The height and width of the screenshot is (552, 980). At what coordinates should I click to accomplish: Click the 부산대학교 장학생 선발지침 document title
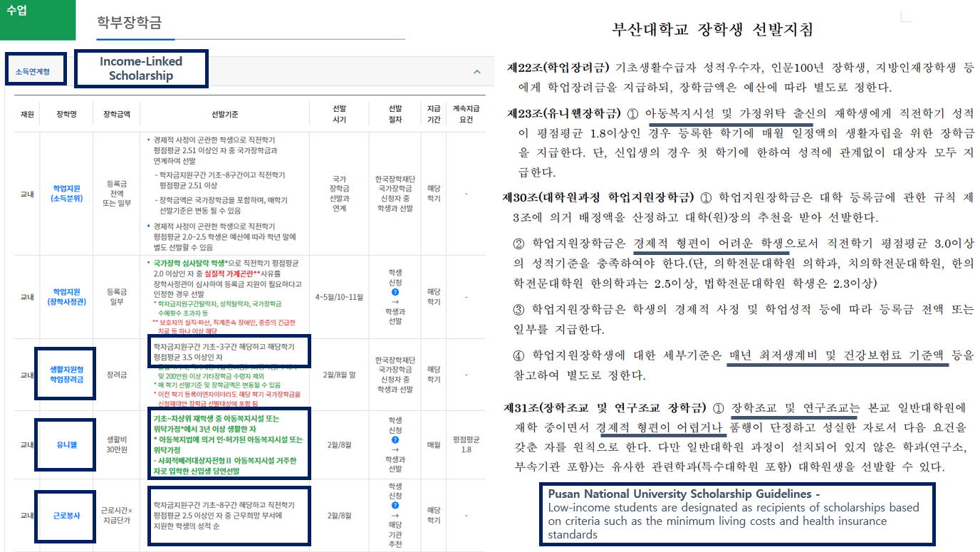pos(712,30)
